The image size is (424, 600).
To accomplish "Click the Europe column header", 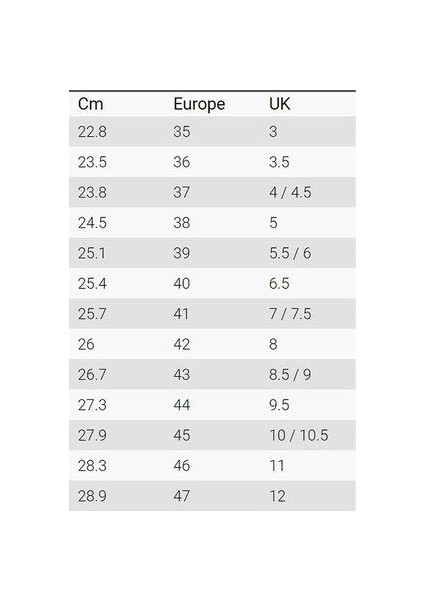I will pos(199,104).
